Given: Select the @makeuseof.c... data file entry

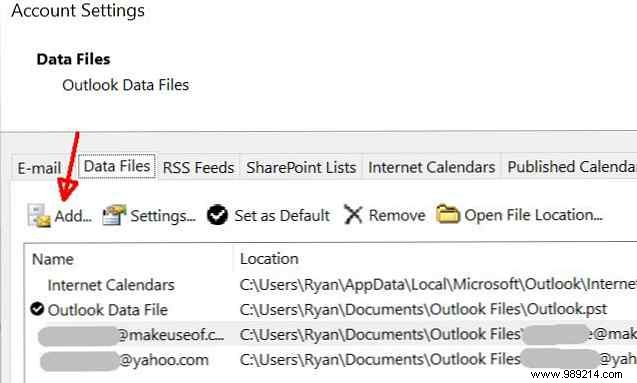Looking at the screenshot, I should 131,335.
